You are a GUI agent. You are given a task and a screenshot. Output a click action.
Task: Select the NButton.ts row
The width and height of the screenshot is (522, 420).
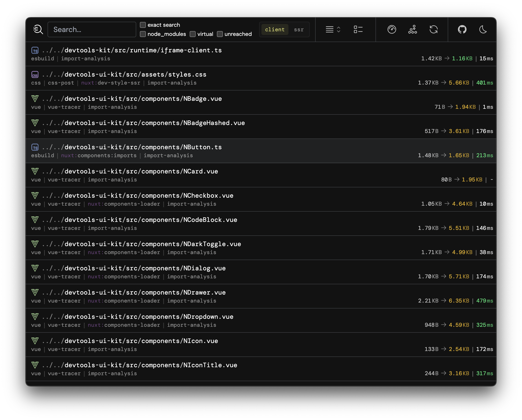click(x=261, y=151)
